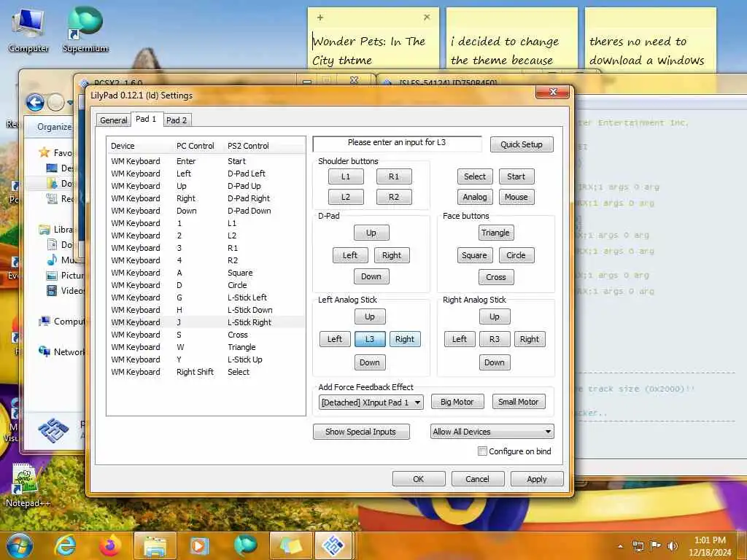
Task: Click the PC Control column header
Action: (x=198, y=146)
